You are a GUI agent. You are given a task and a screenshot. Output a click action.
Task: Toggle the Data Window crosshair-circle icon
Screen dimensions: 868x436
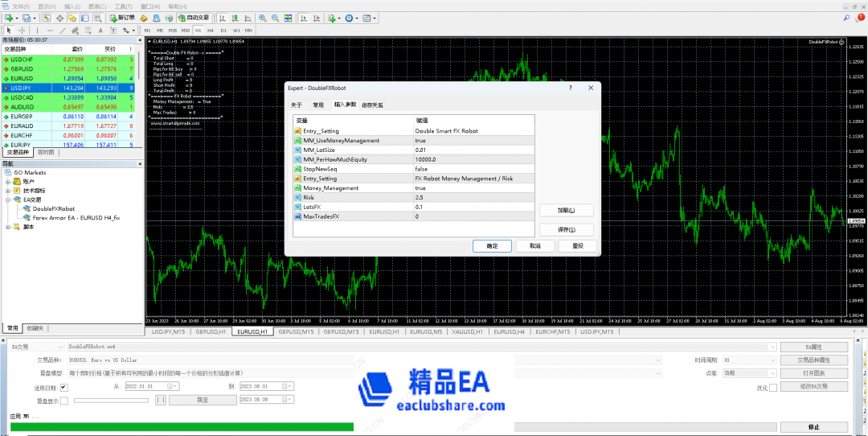coord(59,19)
